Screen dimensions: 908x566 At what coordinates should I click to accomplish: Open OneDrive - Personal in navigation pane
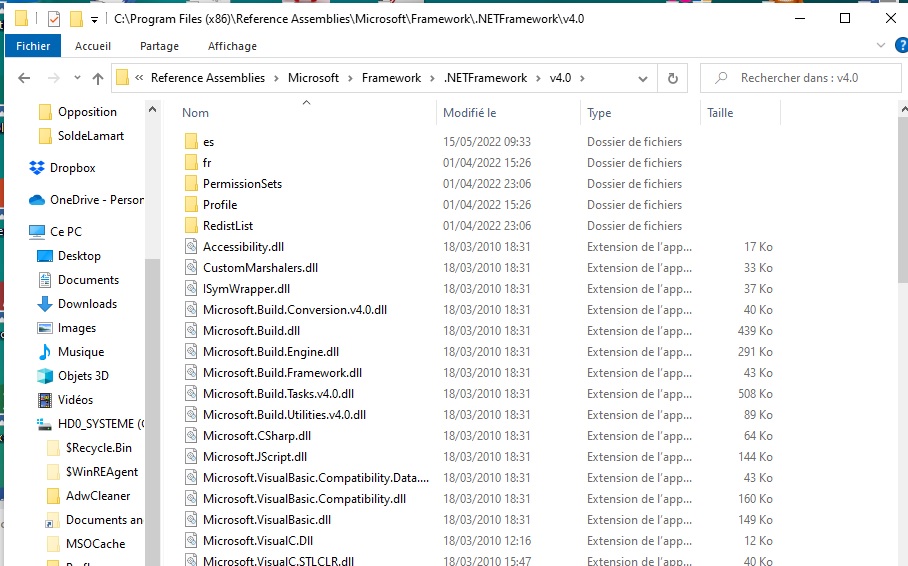point(96,200)
